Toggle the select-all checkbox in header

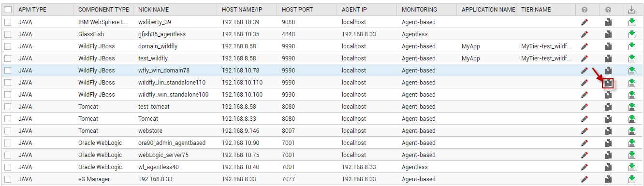[8, 10]
